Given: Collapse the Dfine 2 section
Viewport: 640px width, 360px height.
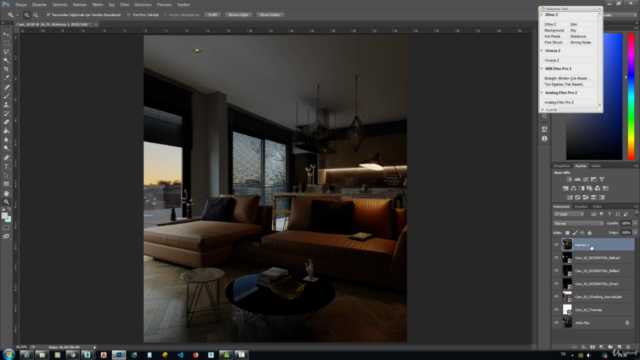Looking at the screenshot, I should pos(542,15).
